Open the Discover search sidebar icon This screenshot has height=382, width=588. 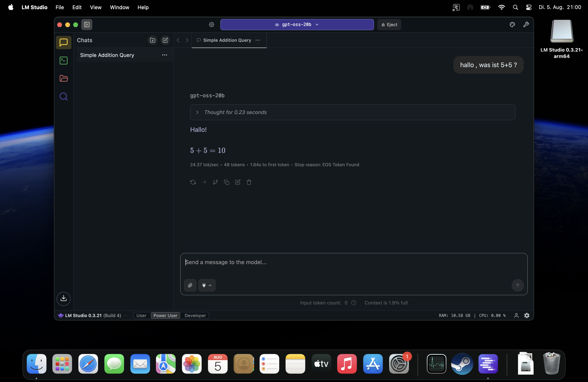(63, 96)
